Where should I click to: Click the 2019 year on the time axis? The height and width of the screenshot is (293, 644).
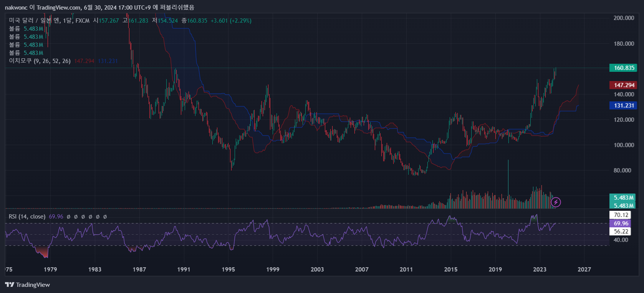coord(495,269)
